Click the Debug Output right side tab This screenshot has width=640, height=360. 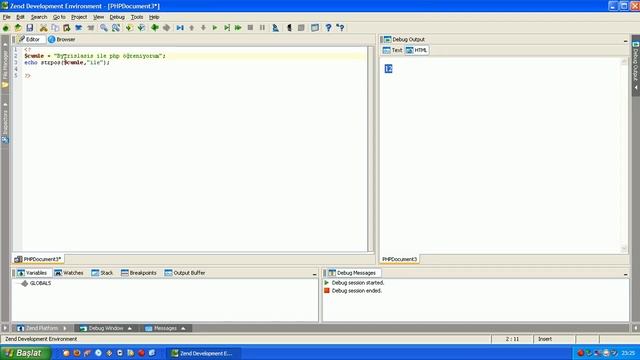pos(636,65)
